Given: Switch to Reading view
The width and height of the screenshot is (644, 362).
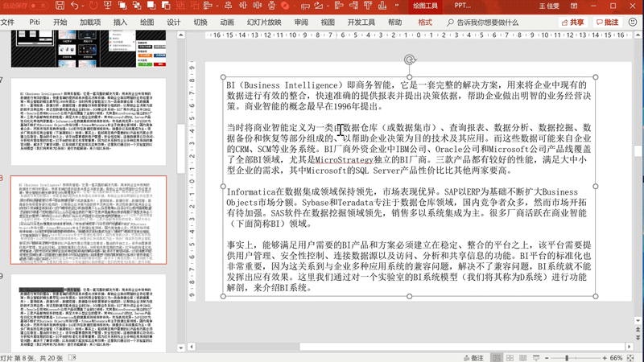Looking at the screenshot, I should [522, 358].
